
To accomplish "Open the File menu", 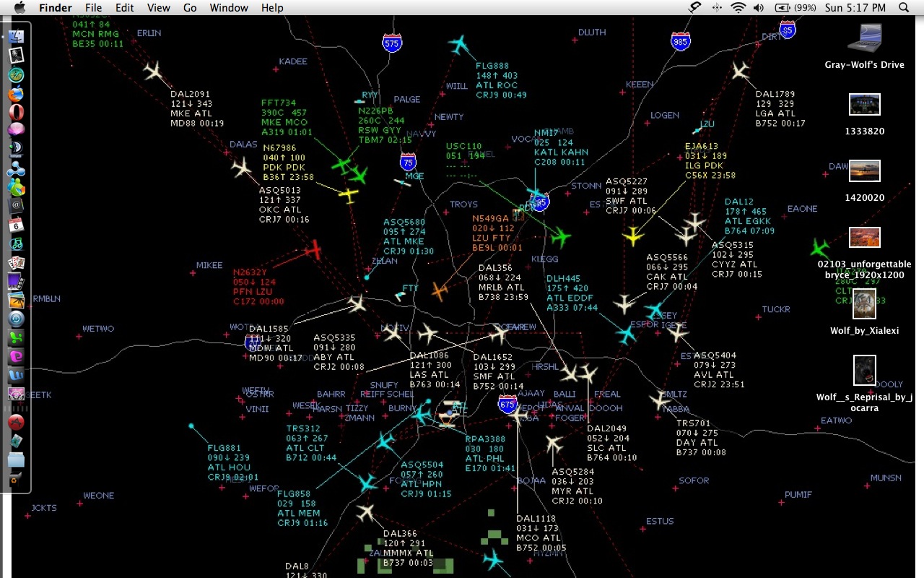I will point(93,8).
